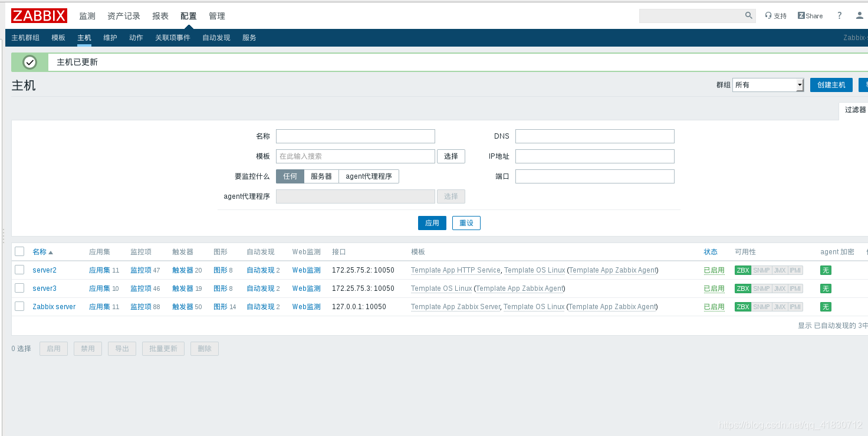Go to 关联项事件 submenu
The height and width of the screenshot is (436, 868).
pos(173,38)
